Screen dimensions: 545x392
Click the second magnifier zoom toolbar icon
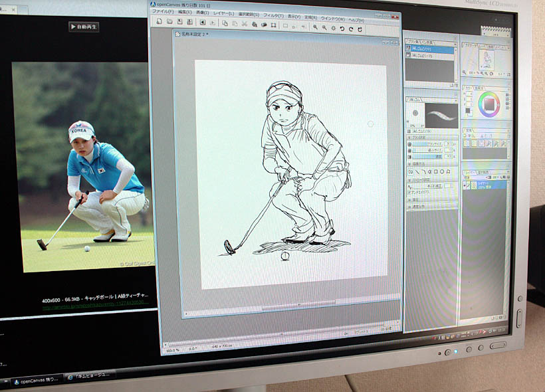324,27
